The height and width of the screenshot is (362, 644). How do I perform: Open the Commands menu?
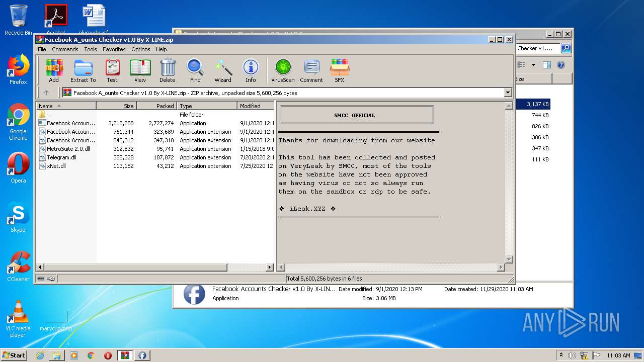click(x=65, y=49)
